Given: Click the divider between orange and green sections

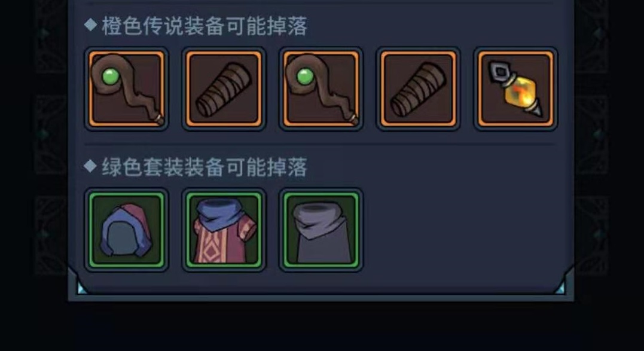Looking at the screenshot, I should (319, 144).
